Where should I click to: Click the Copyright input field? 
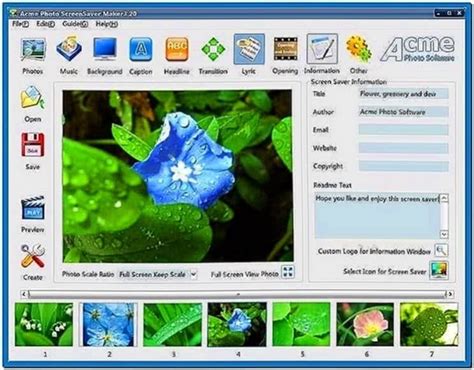point(403,166)
